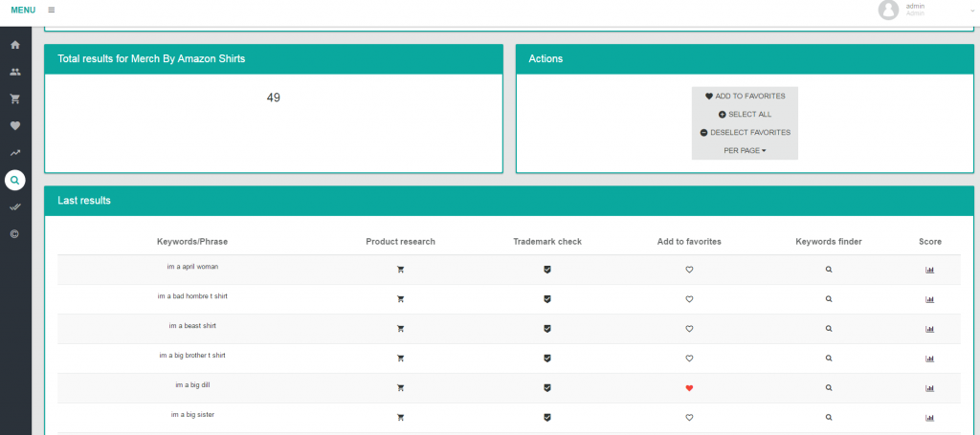Viewport: 980px width, 435px height.
Task: Click SELECT ALL button
Action: click(745, 114)
